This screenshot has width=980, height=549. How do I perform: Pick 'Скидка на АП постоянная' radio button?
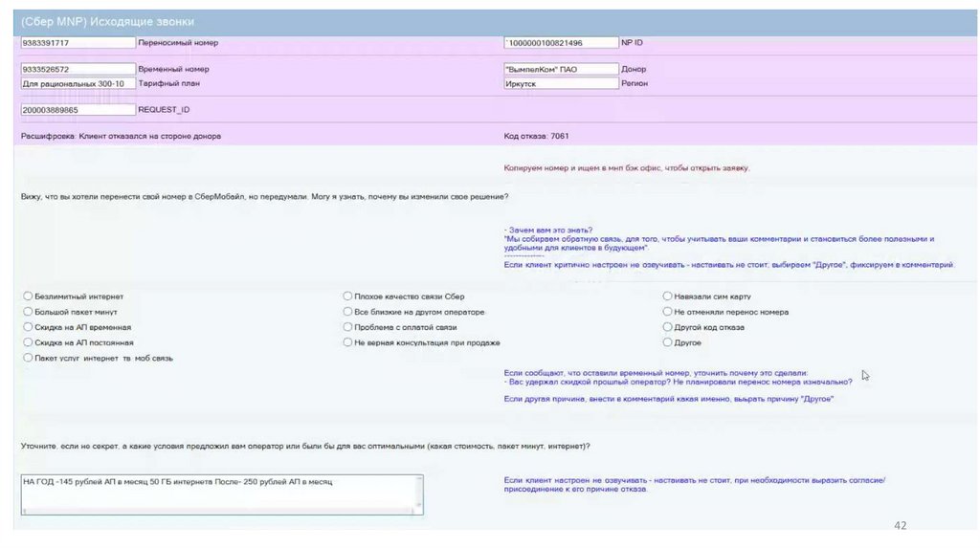28,342
